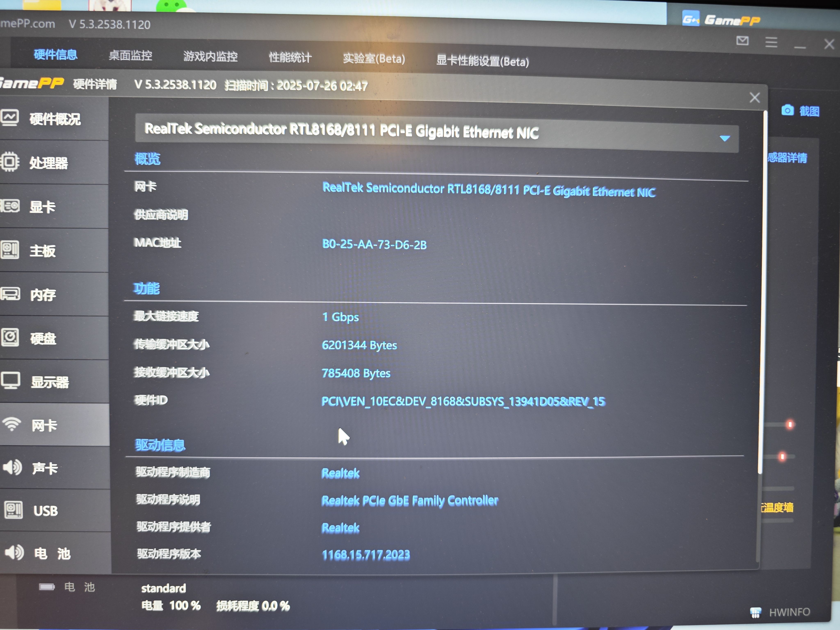Open the monitor display icon
The image size is (840, 630).
[10, 380]
